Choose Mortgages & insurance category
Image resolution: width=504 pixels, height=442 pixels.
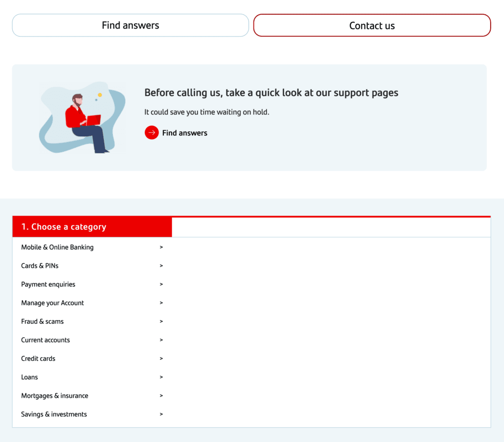(92, 396)
